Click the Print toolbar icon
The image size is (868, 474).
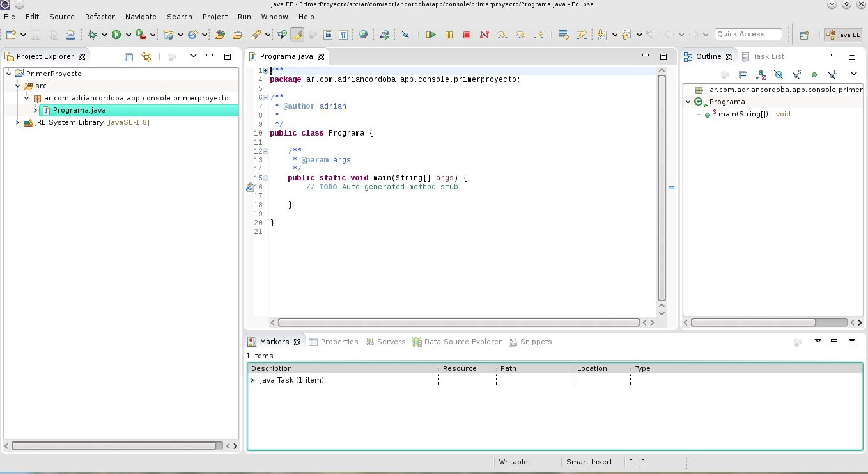[70, 35]
